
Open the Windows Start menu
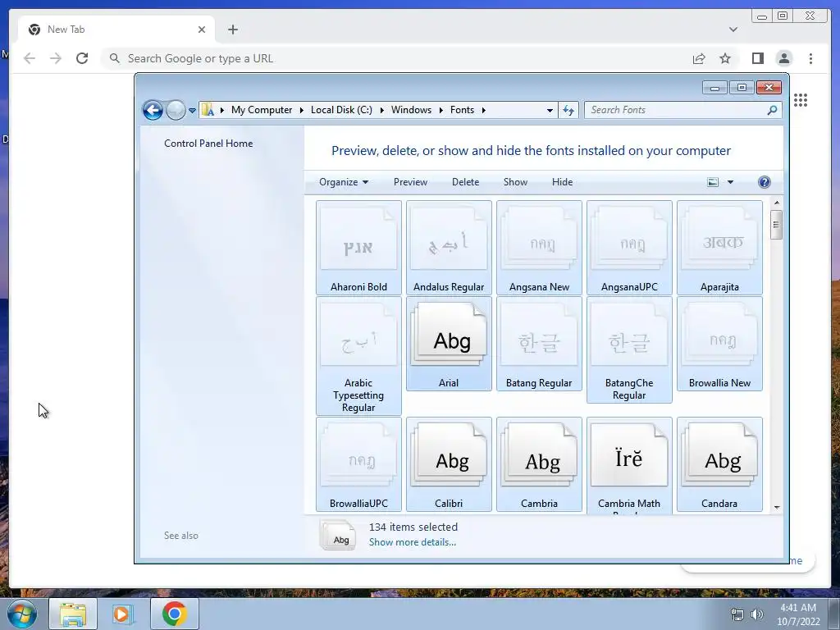pos(22,614)
